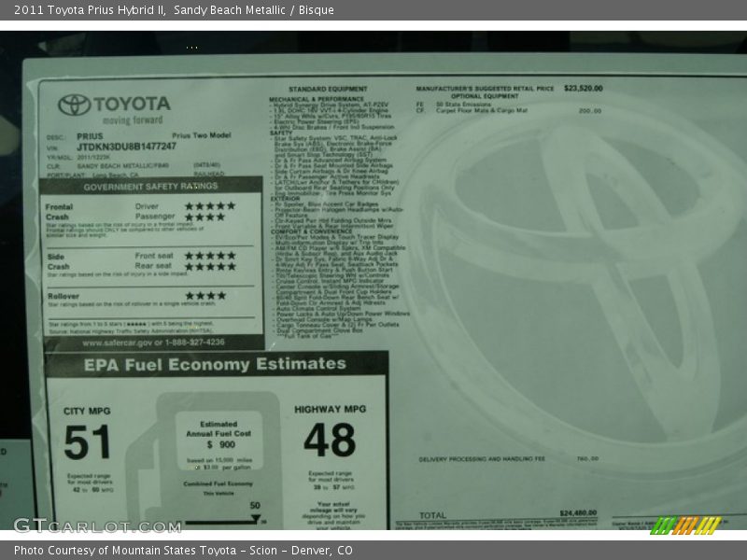Click the Rollover star rating
Image resolution: width=747 pixels, height=560 pixels.
pyautogui.click(x=204, y=296)
